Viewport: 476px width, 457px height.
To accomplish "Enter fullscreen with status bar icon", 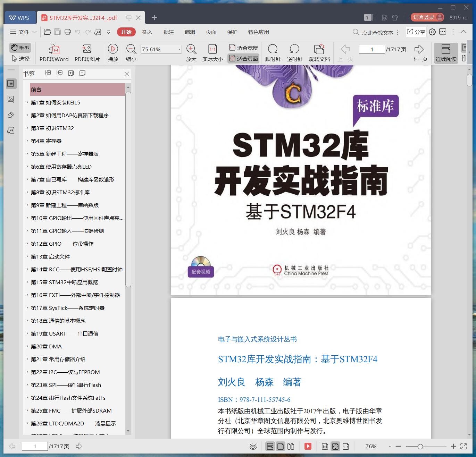I will [x=464, y=447].
